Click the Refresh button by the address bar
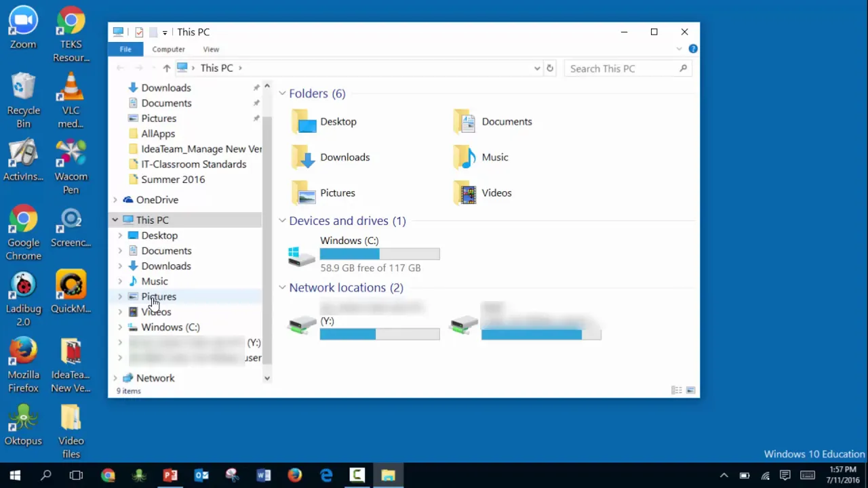Image resolution: width=868 pixels, height=488 pixels. 550,68
